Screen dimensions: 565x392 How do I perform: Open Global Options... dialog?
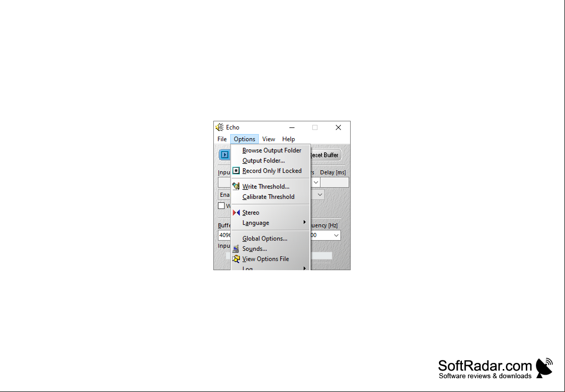pyautogui.click(x=270, y=239)
